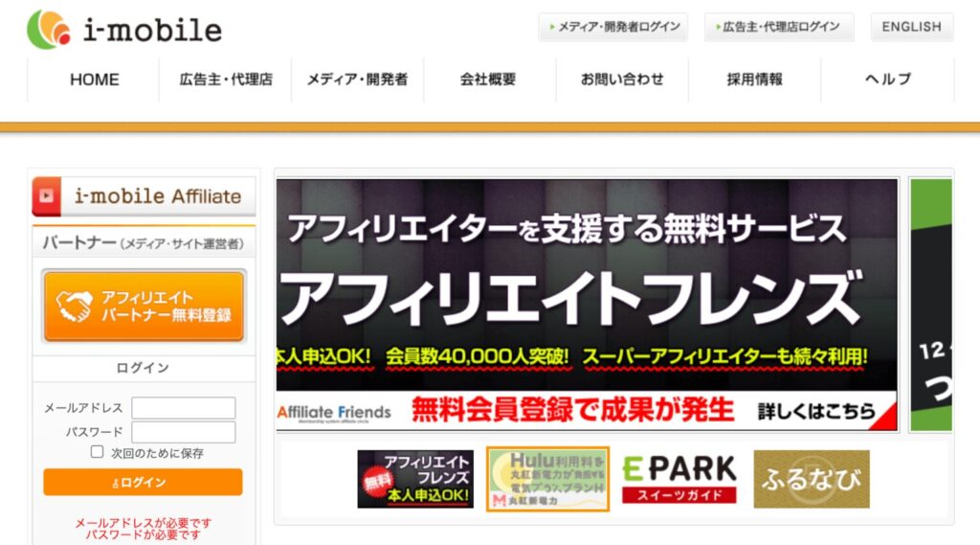980x545 pixels.
Task: Click the アフィリエイトフレンズ main banner
Action: [587, 305]
